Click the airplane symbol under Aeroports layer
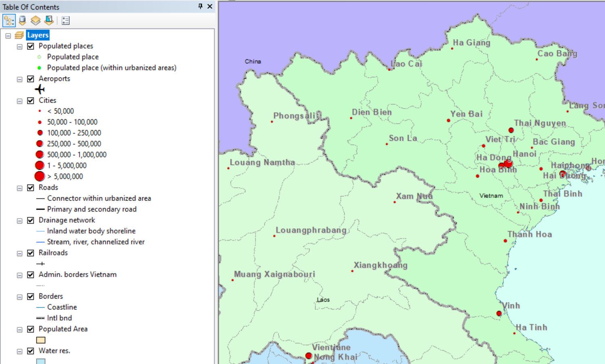Screen dimensions: 605x364 40,89
